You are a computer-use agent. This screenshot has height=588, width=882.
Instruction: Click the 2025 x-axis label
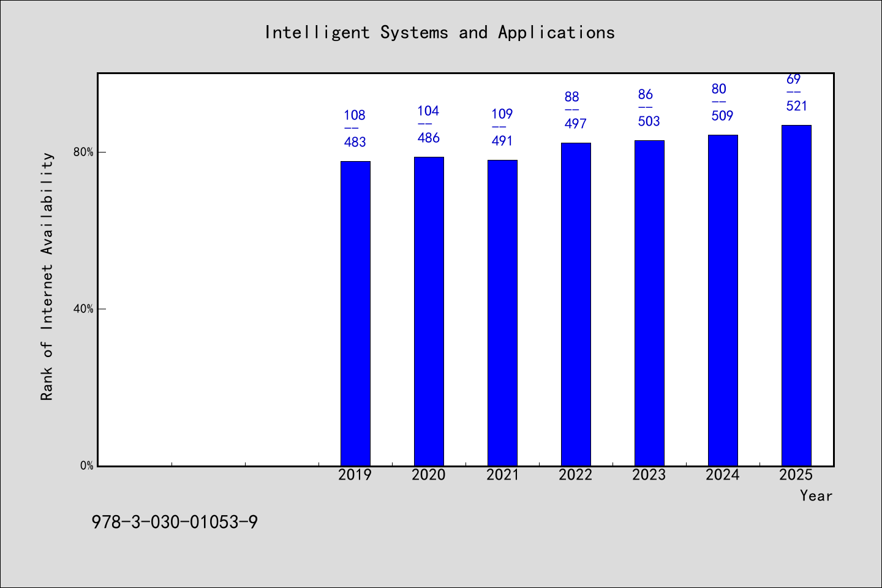796,475
